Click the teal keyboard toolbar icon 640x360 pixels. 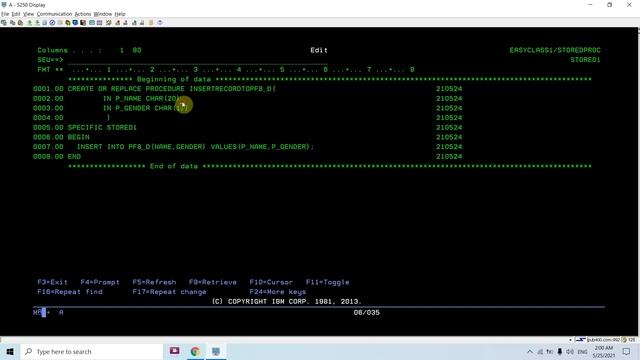pos(92,22)
